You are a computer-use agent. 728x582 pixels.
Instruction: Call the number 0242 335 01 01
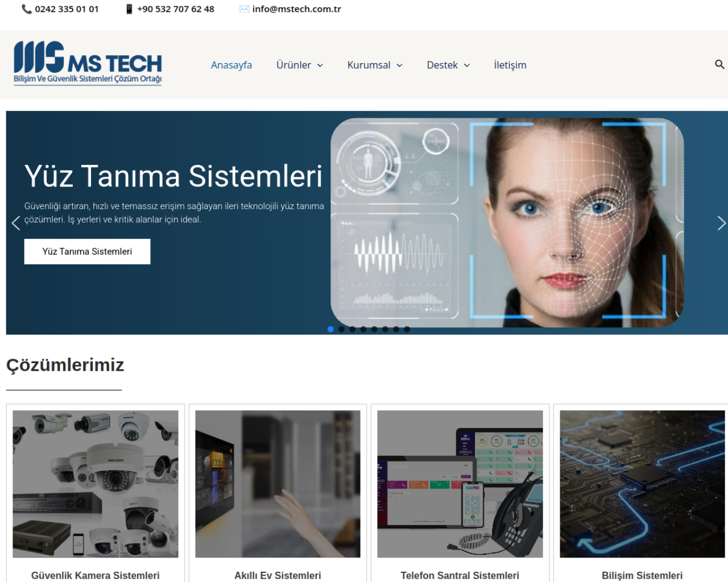[x=67, y=9]
